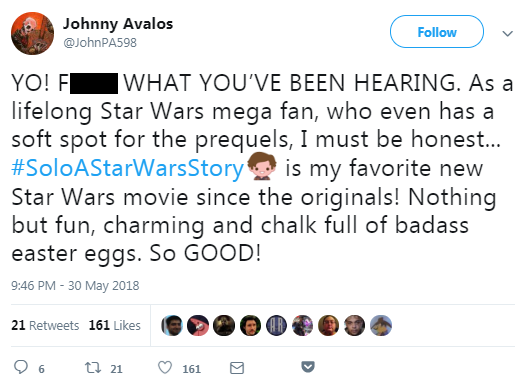Follow Johnny Avalos
This screenshot has width=531, height=385.
[x=437, y=32]
